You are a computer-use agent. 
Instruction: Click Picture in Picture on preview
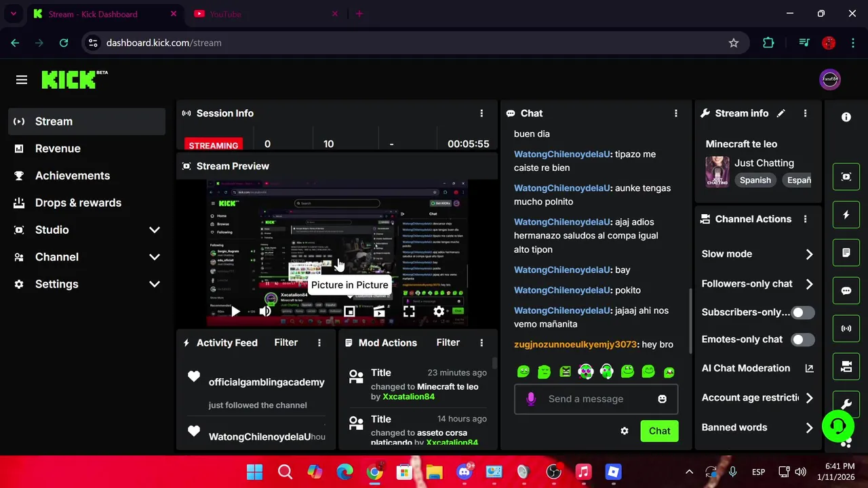[x=349, y=312]
